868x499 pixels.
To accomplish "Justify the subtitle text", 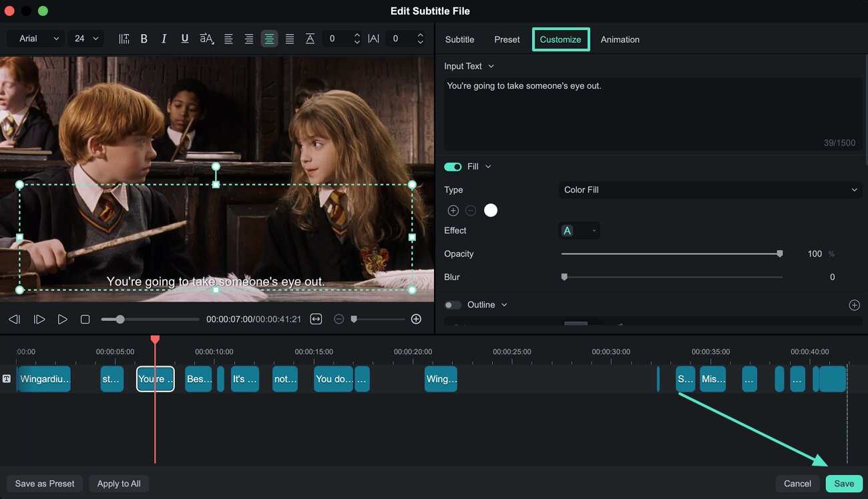I will click(290, 39).
